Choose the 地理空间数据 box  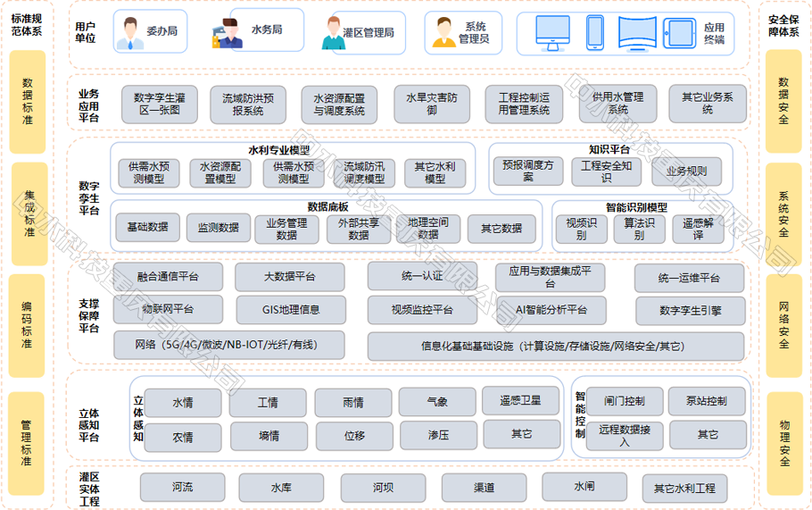[428, 229]
